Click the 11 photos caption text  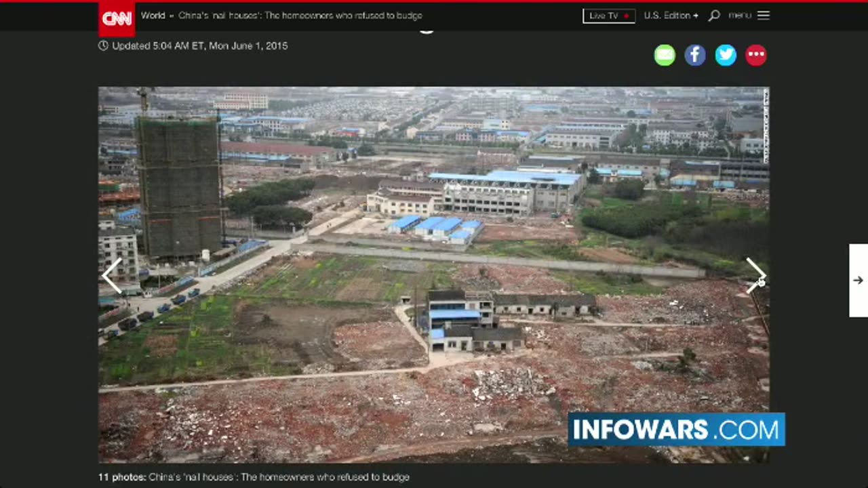[x=254, y=477]
